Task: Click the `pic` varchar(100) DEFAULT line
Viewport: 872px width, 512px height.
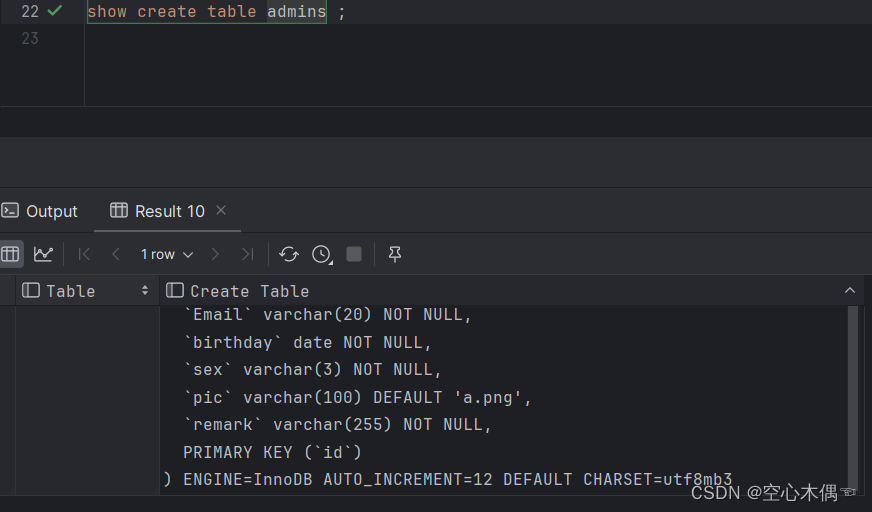Action: coord(358,397)
